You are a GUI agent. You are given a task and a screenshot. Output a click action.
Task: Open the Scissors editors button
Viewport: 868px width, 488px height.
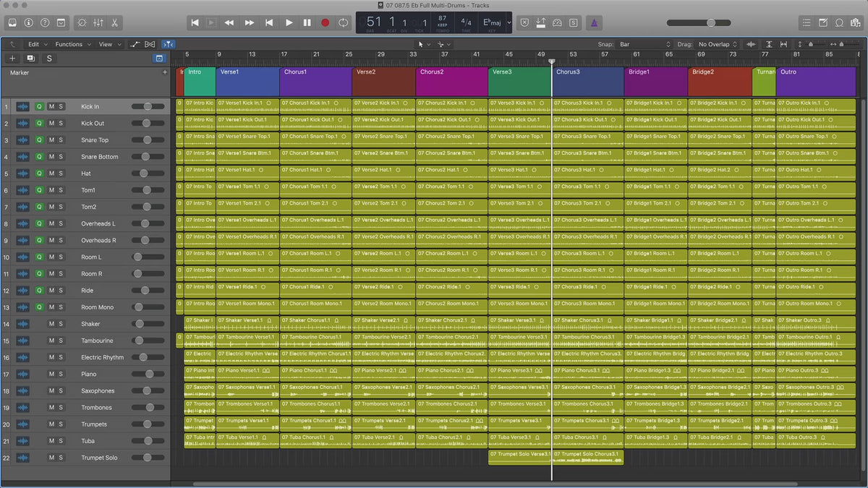[x=115, y=23]
